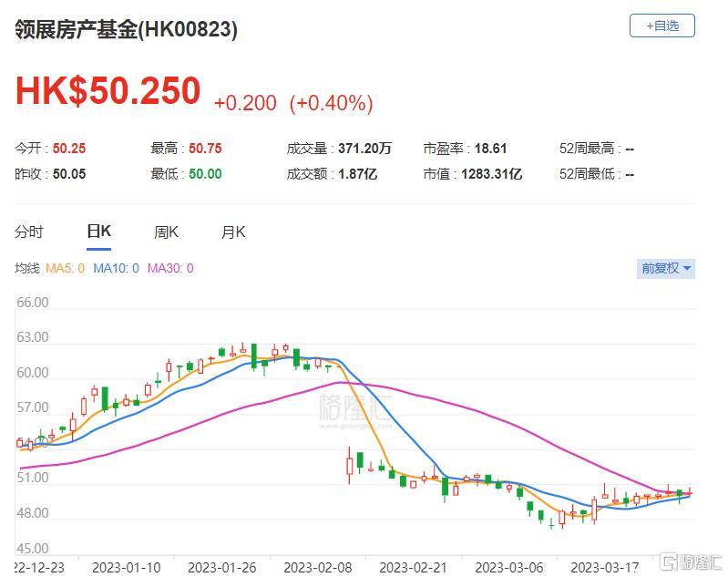Click the 52周最高 label
This screenshot has width=728, height=577.
[x=587, y=149]
